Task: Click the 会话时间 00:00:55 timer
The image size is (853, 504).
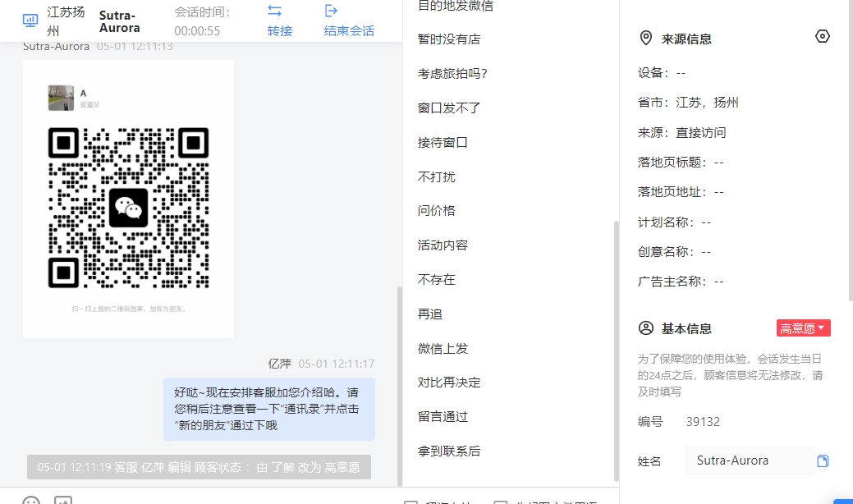Action: tap(202, 21)
